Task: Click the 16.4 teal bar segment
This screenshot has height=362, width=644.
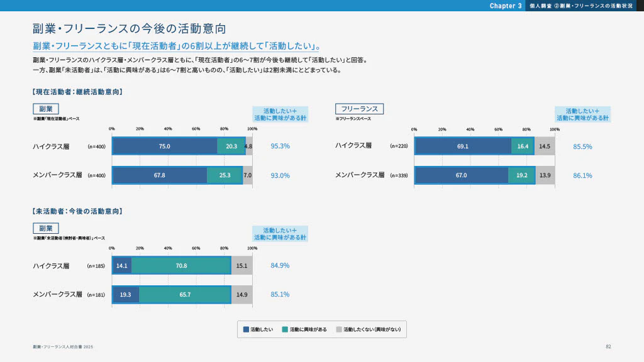Action: [523, 146]
